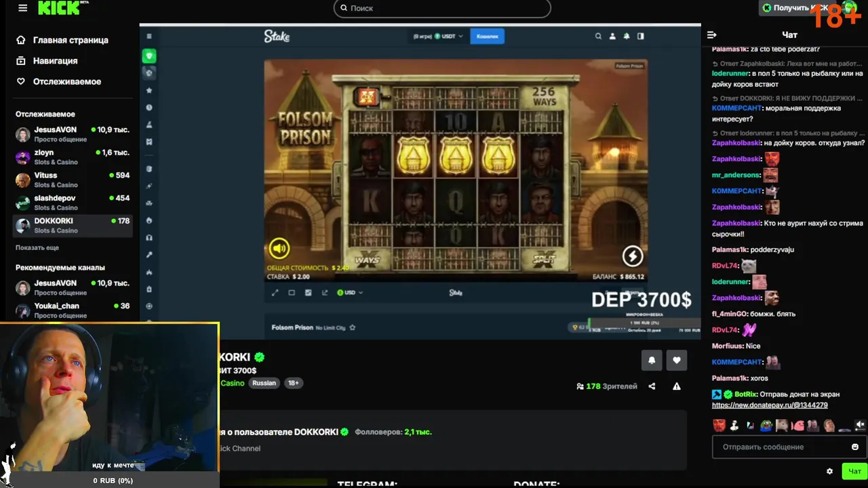Click Morfiuus username in chat
Viewport: 868px width, 488px height.
click(726, 346)
